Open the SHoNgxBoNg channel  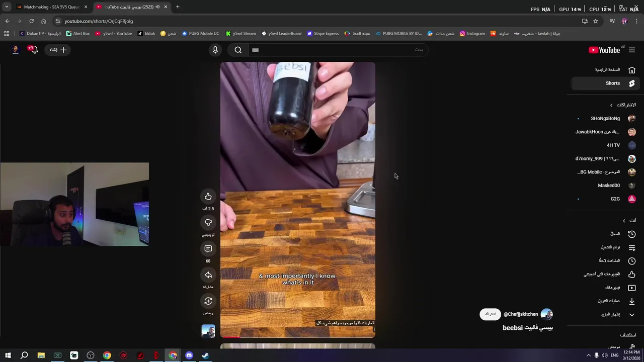tap(606, 118)
